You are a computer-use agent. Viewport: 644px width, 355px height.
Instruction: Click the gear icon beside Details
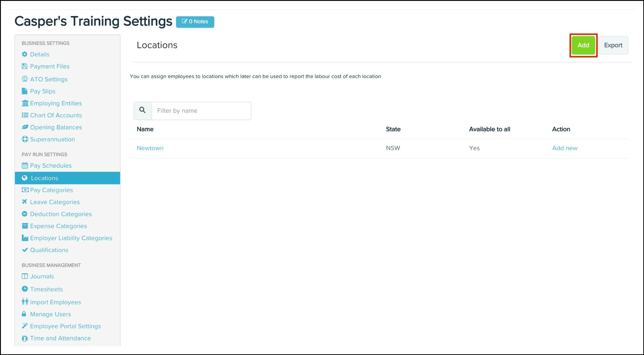point(24,54)
